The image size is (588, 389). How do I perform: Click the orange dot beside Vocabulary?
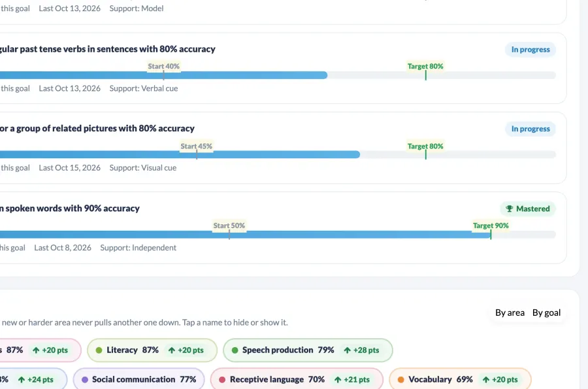(401, 380)
